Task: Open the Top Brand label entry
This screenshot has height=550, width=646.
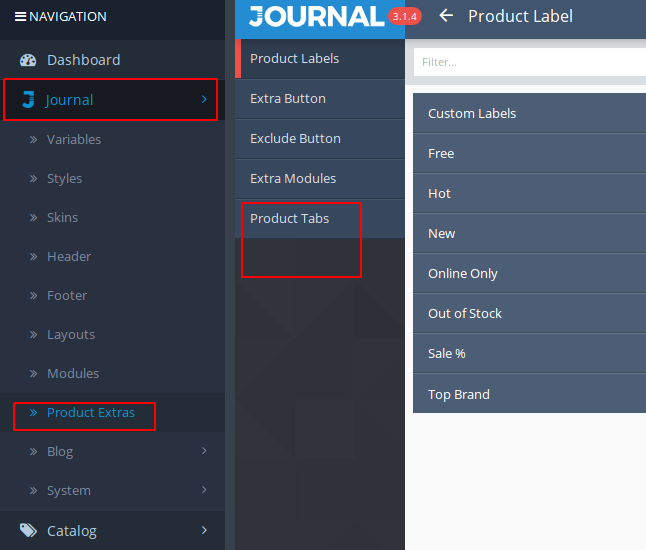Action: coord(529,393)
